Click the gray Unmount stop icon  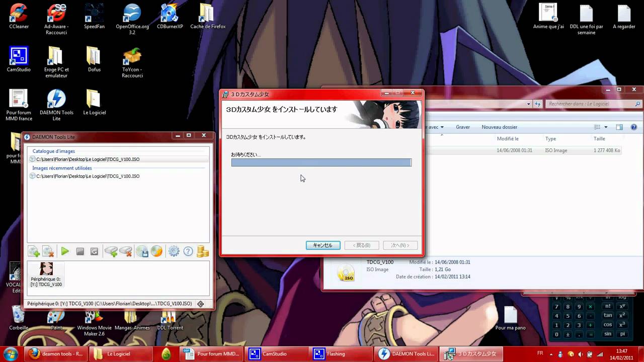80,251
